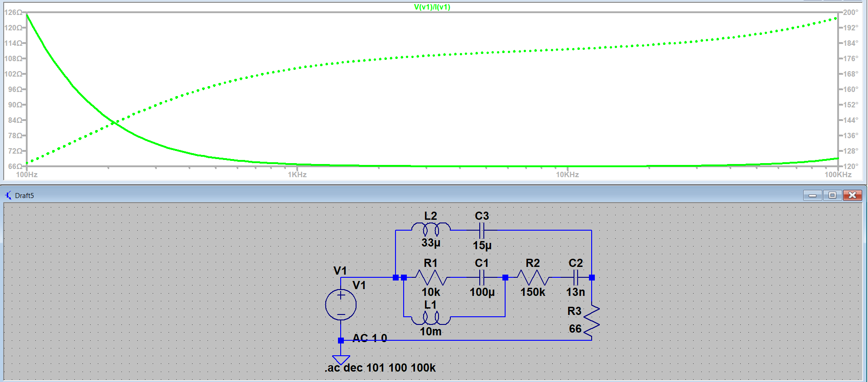868x382 pixels.
Task: Maximize the Draft5 schematic window
Action: tap(832, 195)
